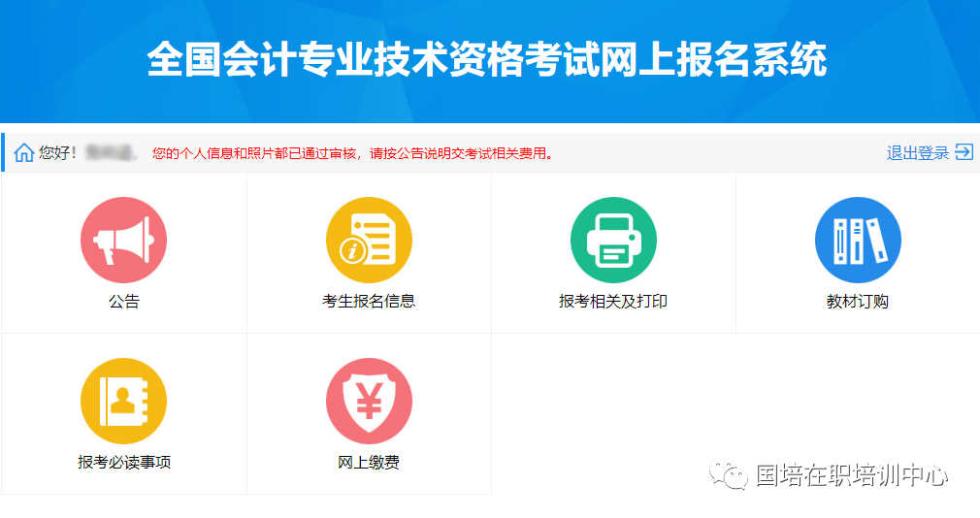The height and width of the screenshot is (518, 980).
Task: Open the 考生报名信息 document icon
Action: (369, 240)
